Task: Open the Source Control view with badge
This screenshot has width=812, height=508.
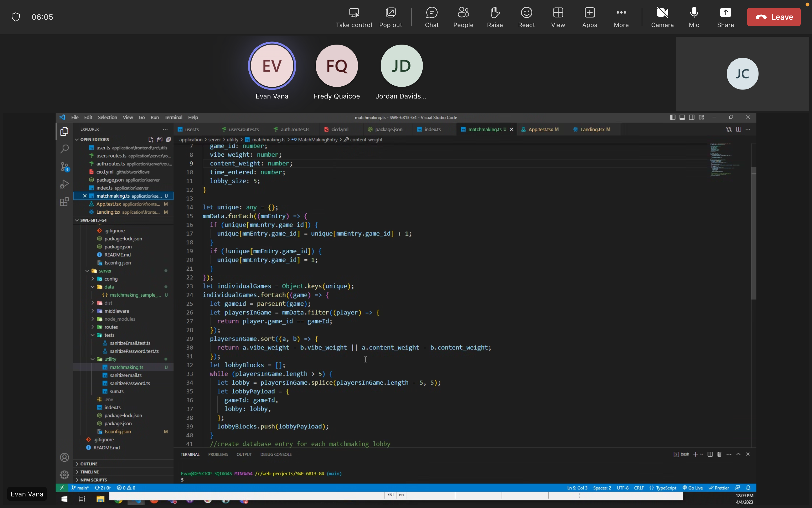Action: click(64, 167)
